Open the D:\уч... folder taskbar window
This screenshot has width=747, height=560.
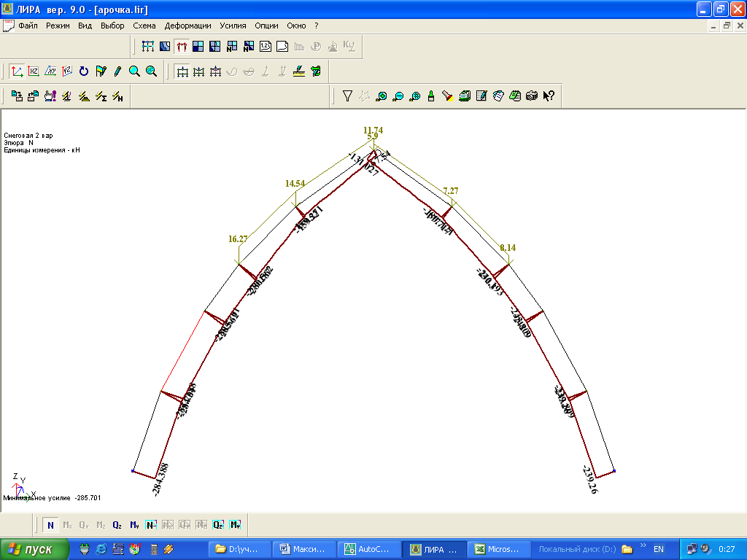[239, 550]
